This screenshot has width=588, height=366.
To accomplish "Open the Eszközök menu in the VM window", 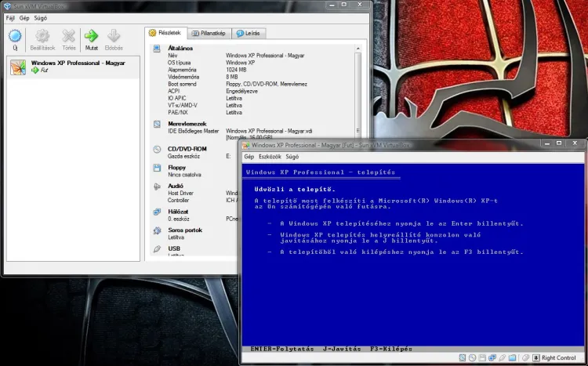I will click(270, 157).
